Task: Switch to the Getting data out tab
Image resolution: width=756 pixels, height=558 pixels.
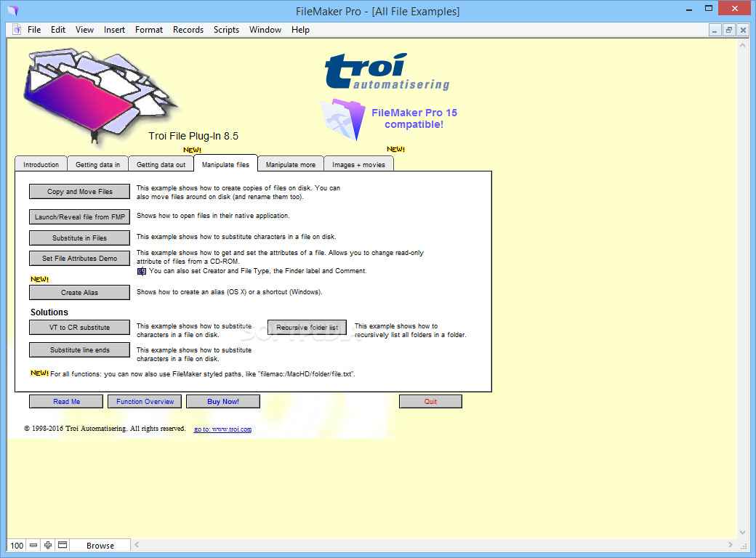Action: point(161,164)
